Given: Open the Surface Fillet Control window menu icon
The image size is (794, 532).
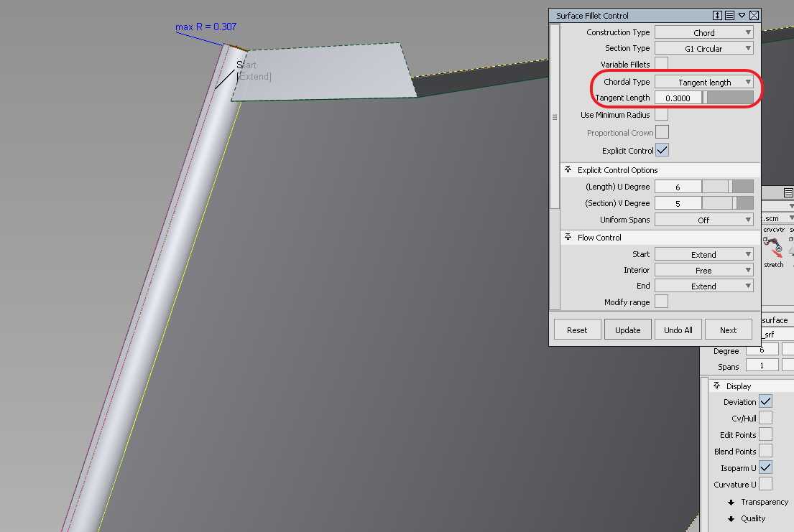Looking at the screenshot, I should 729,15.
